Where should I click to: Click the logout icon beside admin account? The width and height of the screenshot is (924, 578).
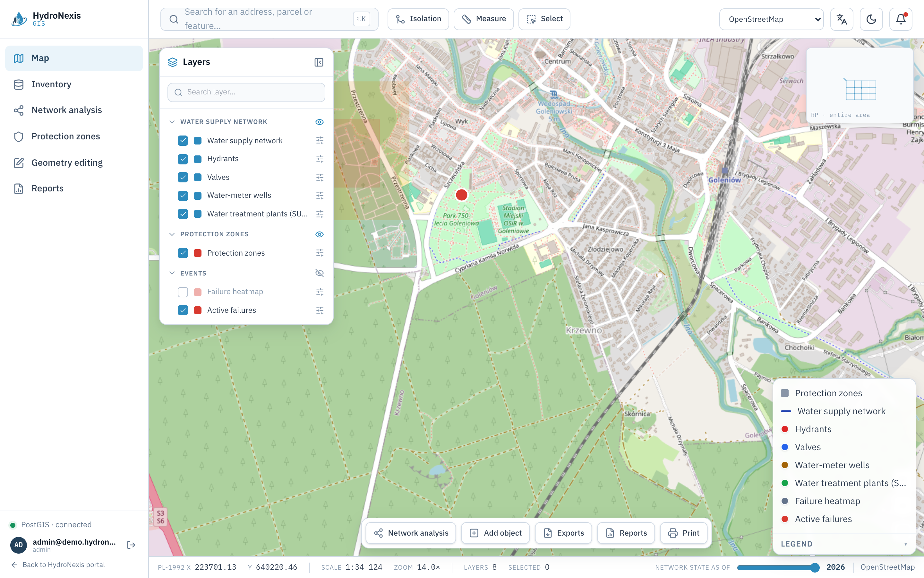point(131,545)
